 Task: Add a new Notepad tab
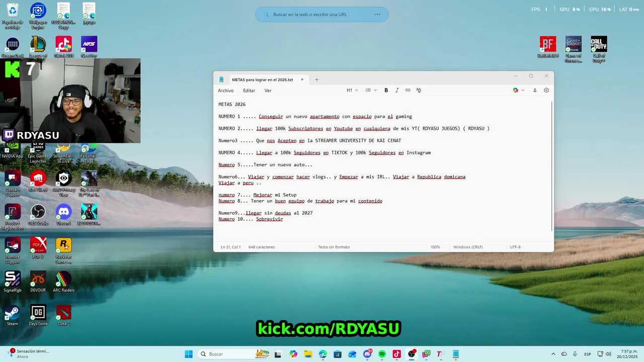(x=316, y=79)
